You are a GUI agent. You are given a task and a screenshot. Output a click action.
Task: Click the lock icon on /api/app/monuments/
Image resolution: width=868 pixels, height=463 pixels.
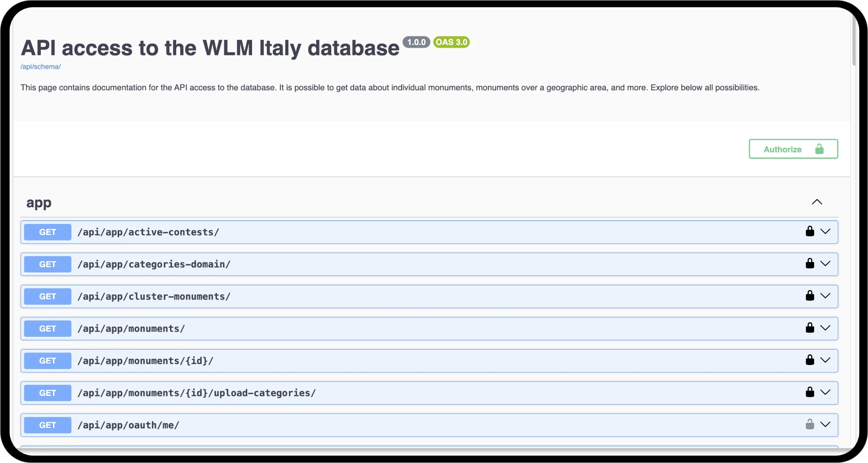pyautogui.click(x=810, y=328)
